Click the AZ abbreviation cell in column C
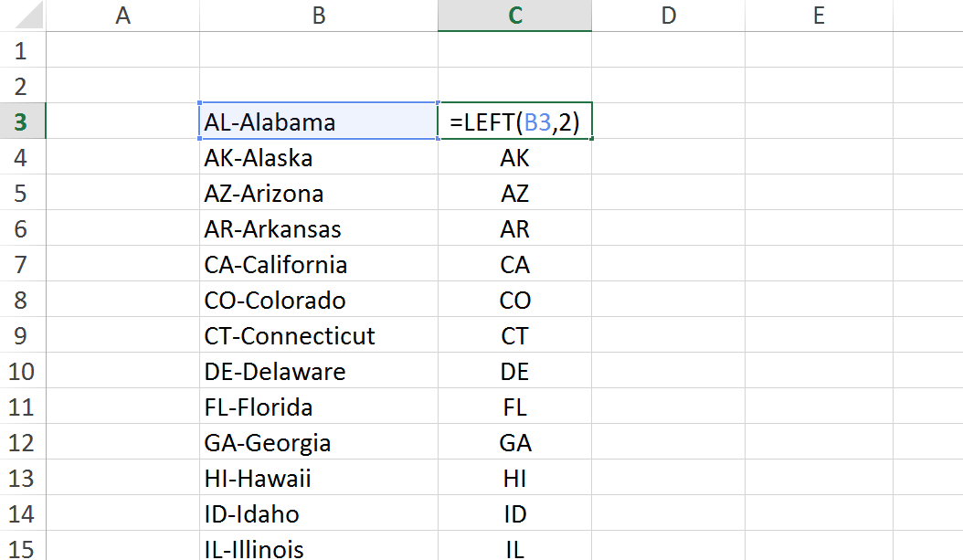Screen dimensions: 963x560 coord(514,194)
